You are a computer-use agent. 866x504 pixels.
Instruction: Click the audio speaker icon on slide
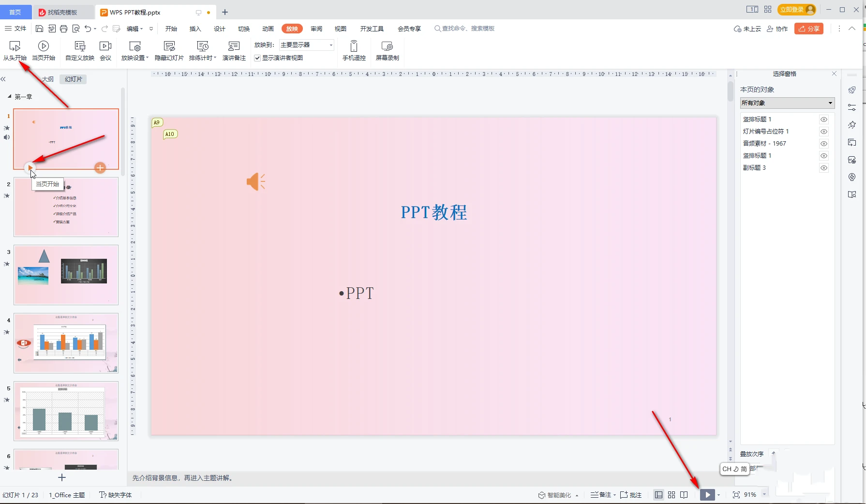(x=255, y=182)
